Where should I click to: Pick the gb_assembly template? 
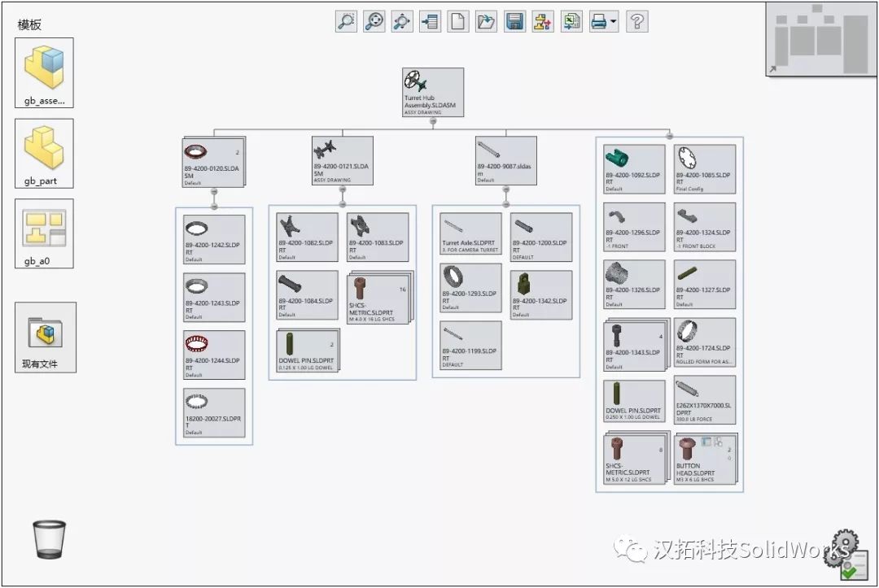44,73
